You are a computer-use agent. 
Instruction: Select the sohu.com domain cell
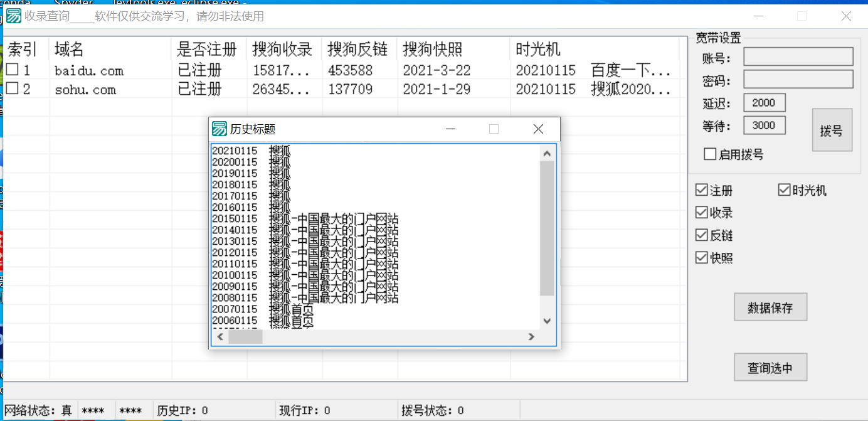[x=85, y=89]
